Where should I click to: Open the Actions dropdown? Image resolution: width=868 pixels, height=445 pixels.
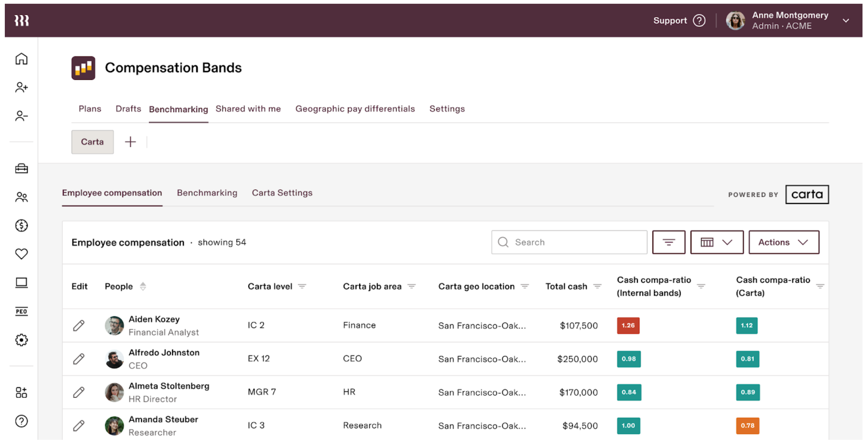click(783, 242)
